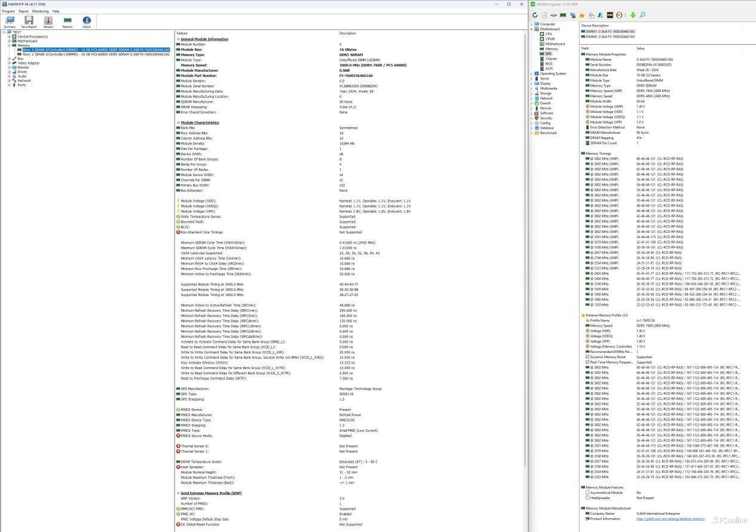Toggle the Dynamic Memory Boost checkbox
The image size is (756, 532).
click(x=587, y=357)
